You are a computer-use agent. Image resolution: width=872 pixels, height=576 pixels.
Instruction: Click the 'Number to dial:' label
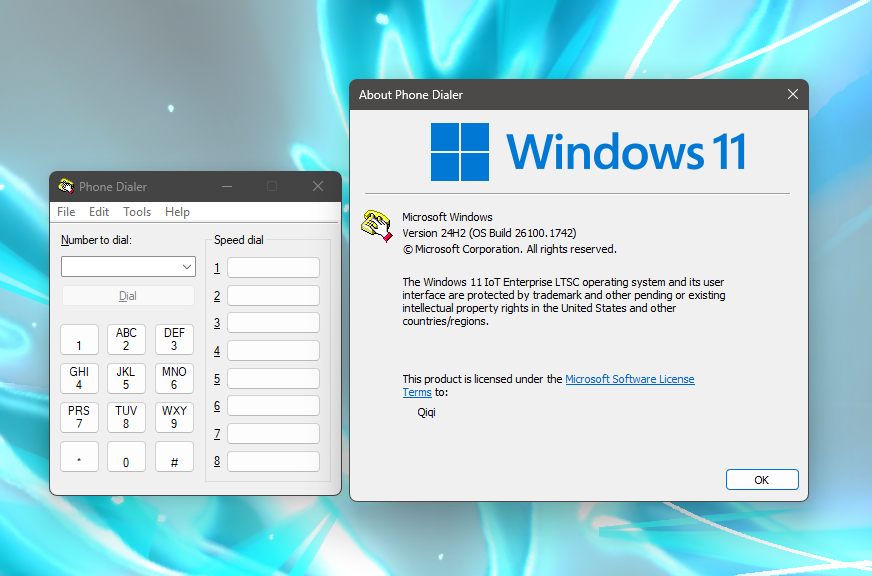(96, 240)
